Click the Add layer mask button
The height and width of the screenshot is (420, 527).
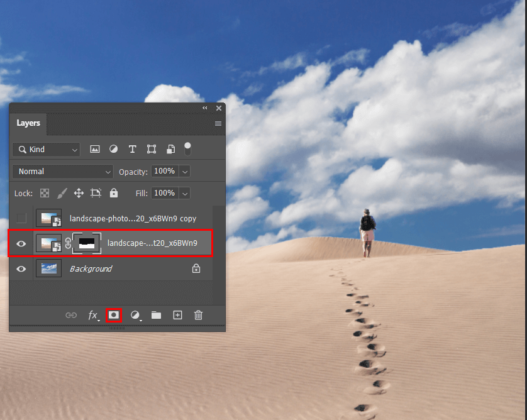point(114,315)
